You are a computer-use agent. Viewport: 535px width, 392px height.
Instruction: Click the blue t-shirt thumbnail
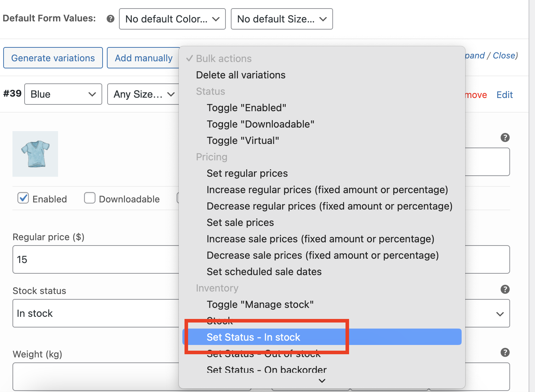coord(35,154)
